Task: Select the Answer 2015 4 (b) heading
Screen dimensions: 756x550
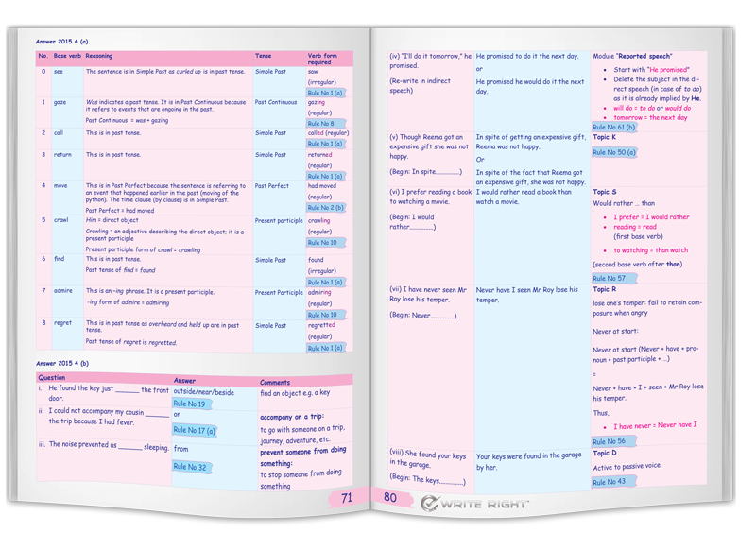Action: click(x=61, y=363)
